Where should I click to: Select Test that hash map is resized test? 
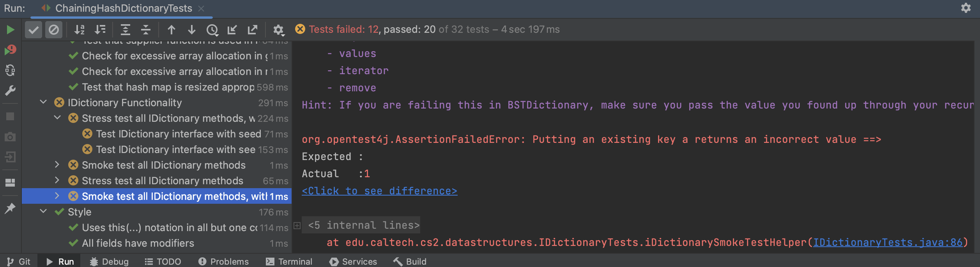(168, 87)
